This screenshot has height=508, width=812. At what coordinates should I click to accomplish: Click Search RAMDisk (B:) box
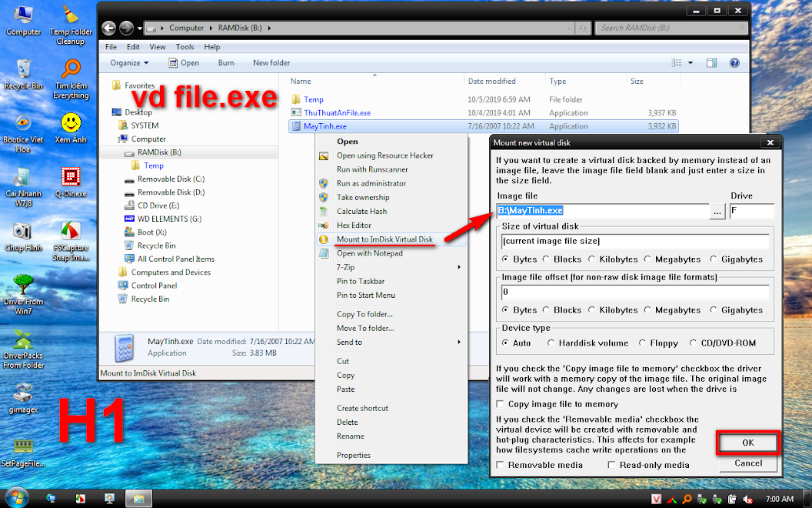coord(671,28)
